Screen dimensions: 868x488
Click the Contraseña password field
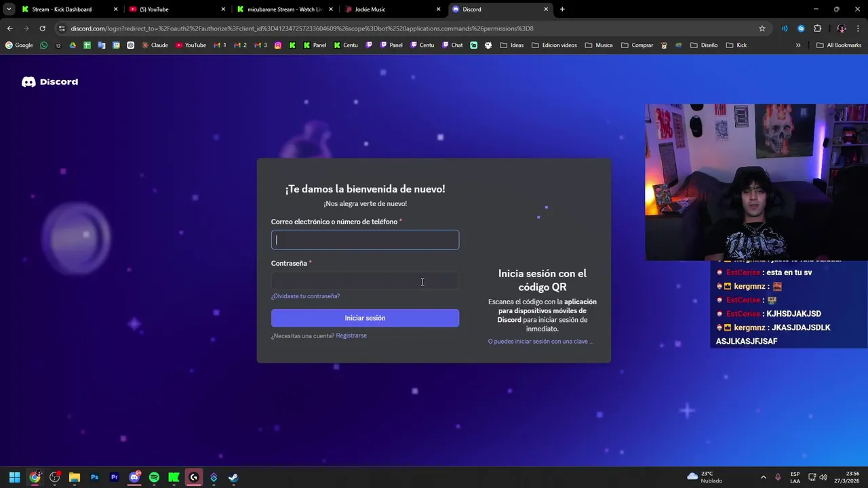[365, 281]
